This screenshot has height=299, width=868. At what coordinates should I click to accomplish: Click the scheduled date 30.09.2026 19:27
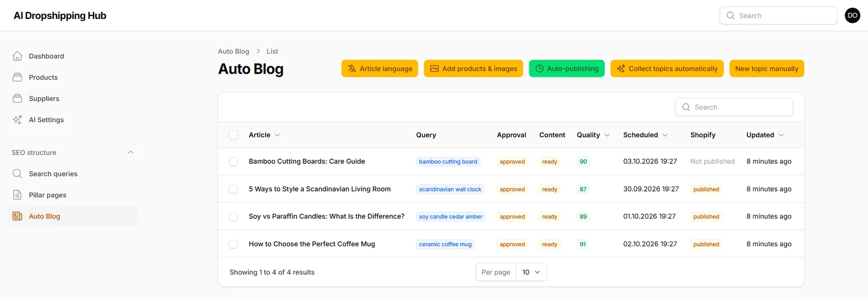point(651,189)
